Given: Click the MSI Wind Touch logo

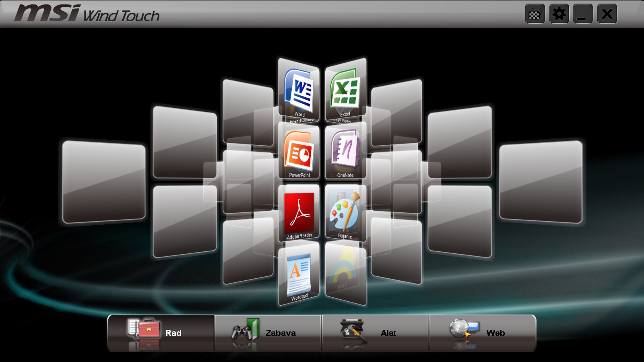Looking at the screenshot, I should pyautogui.click(x=87, y=14).
